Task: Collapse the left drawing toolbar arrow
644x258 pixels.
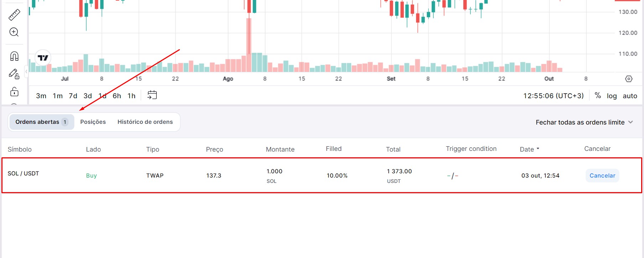Action: (26, 72)
